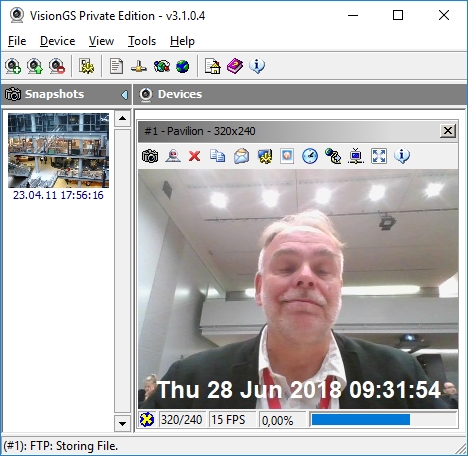Click the globe icon in main toolbar

pos(183,66)
